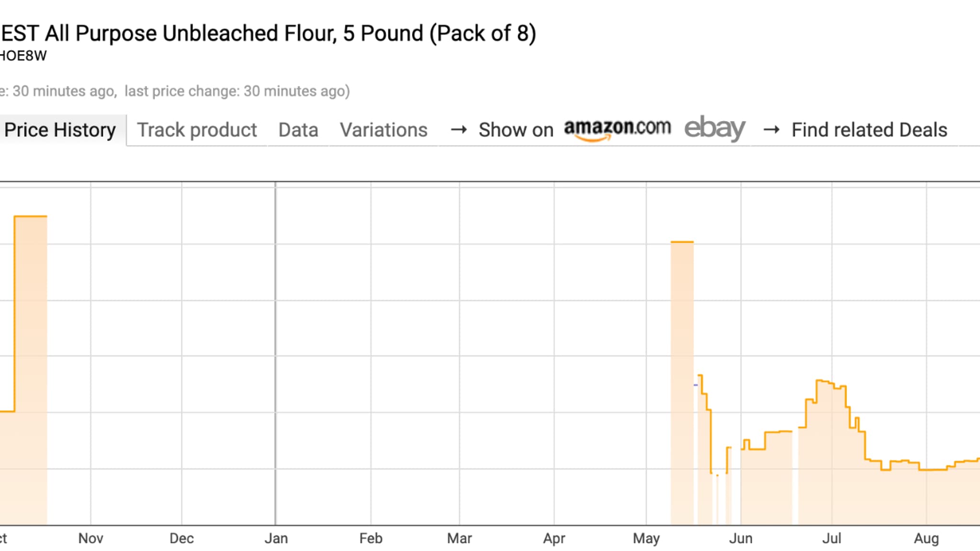Click the last price change timestamp text

coord(237,91)
